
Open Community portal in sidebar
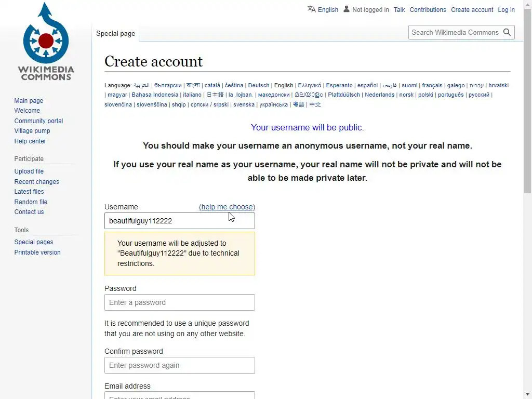(38, 121)
